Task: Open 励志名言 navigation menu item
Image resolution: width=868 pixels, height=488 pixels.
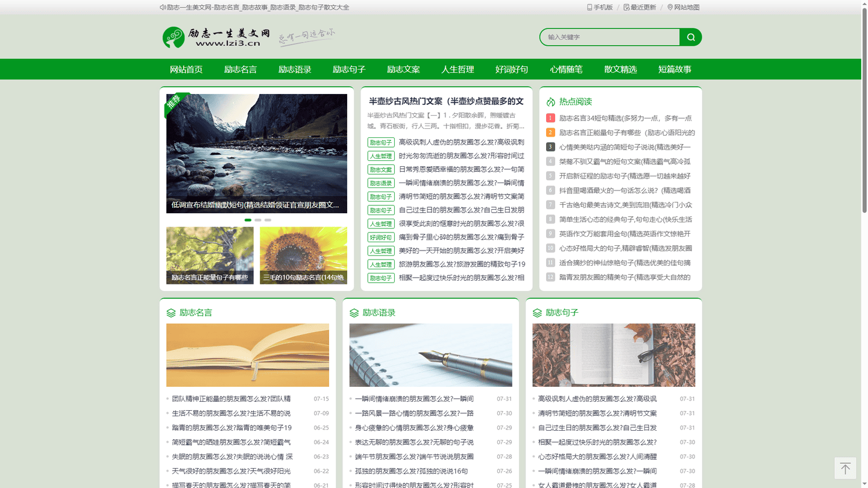Action: coord(241,69)
